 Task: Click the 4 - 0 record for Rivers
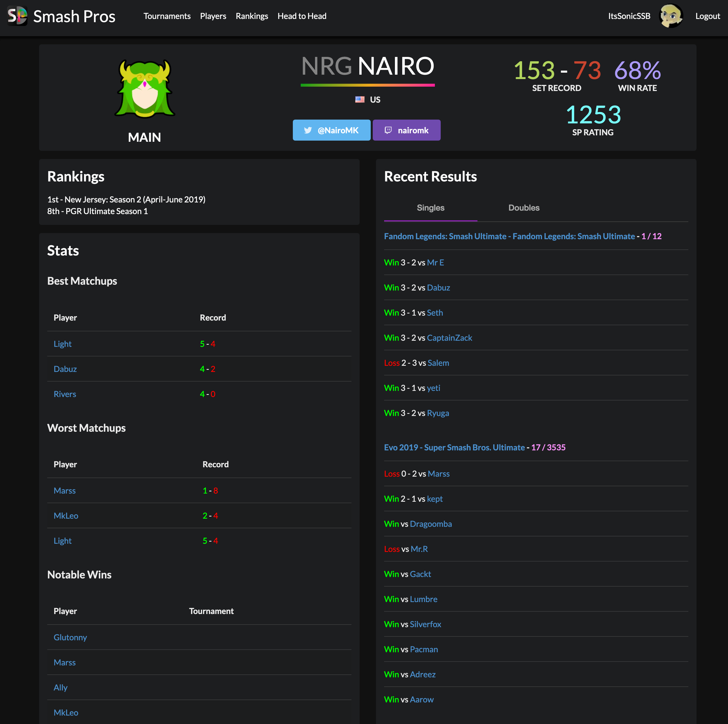click(x=208, y=394)
